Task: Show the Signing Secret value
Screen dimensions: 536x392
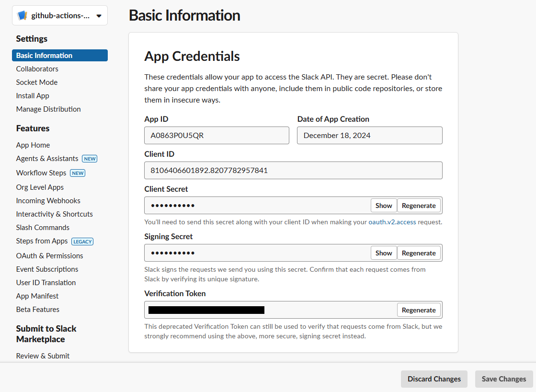Action: (384, 253)
